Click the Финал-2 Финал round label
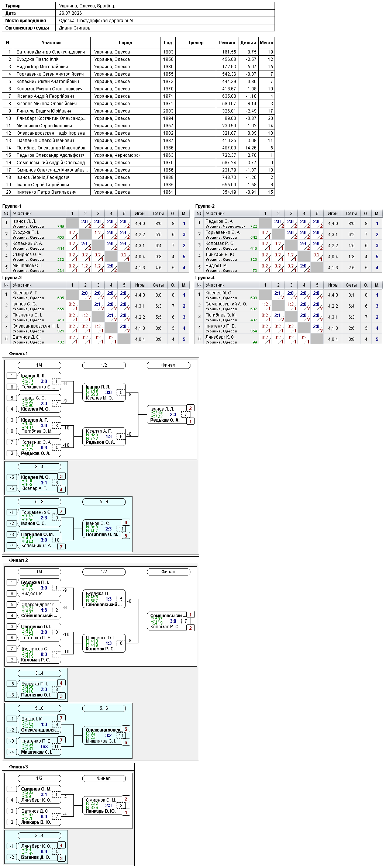 click(x=168, y=572)
